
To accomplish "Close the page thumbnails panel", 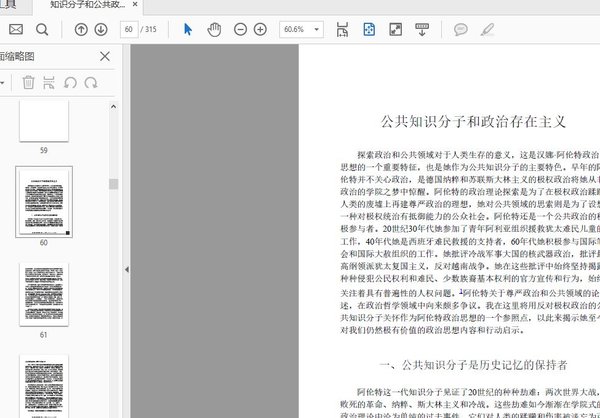I will 105,56.
